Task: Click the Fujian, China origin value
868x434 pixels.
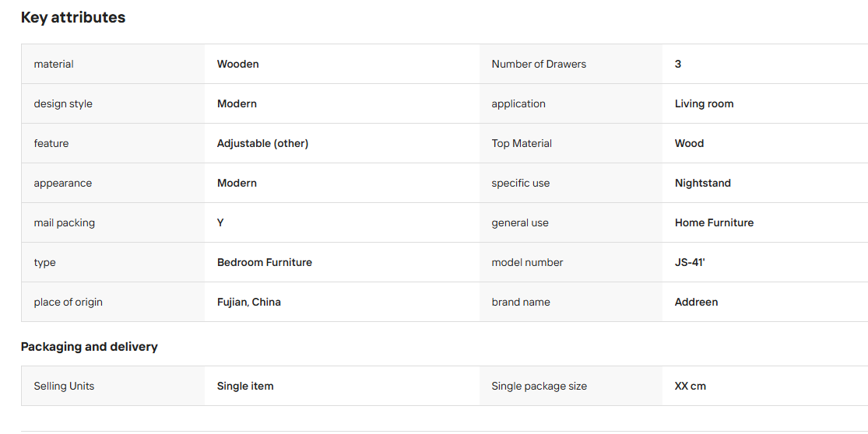Action: (249, 302)
